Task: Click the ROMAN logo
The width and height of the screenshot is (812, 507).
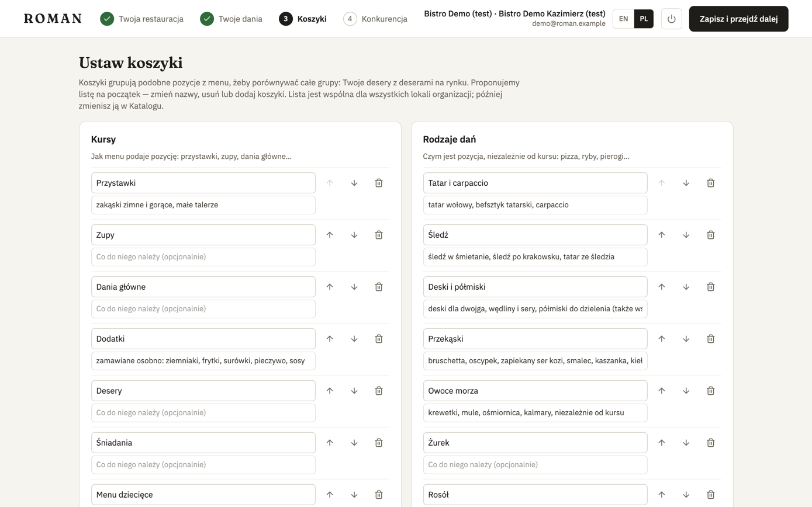Action: pyautogui.click(x=53, y=19)
